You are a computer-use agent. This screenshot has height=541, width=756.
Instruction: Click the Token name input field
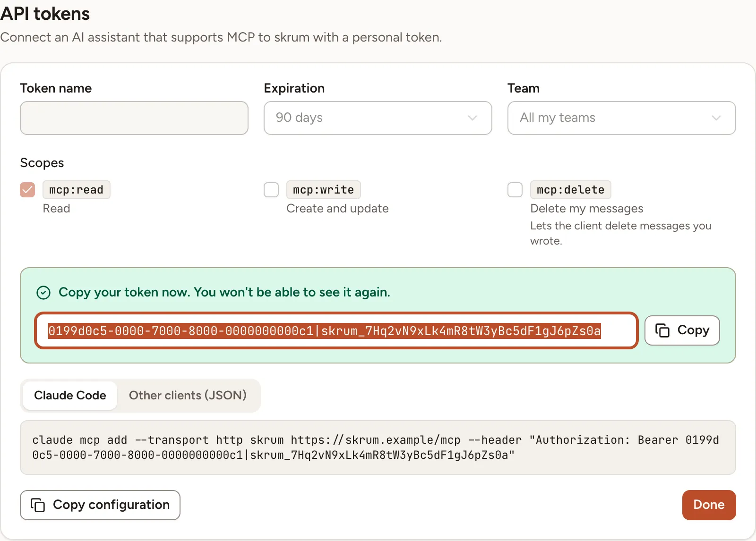(134, 118)
